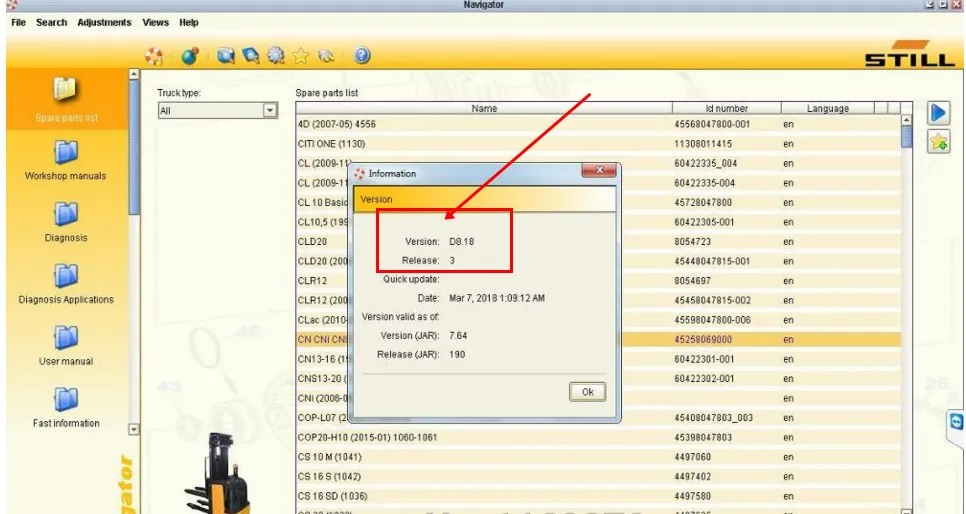The height and width of the screenshot is (514, 966).
Task: Click the parts list scrollbar thumb
Action: [x=906, y=137]
